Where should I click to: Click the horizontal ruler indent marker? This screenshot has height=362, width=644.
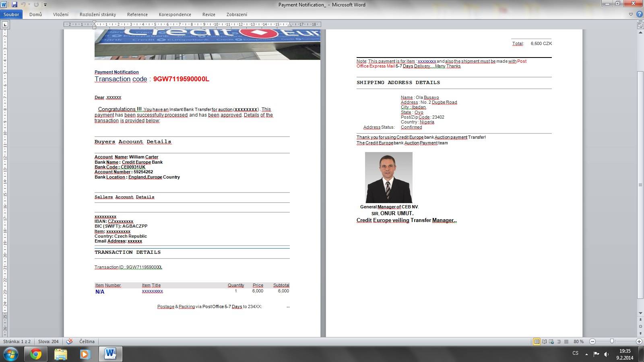pos(94,25)
